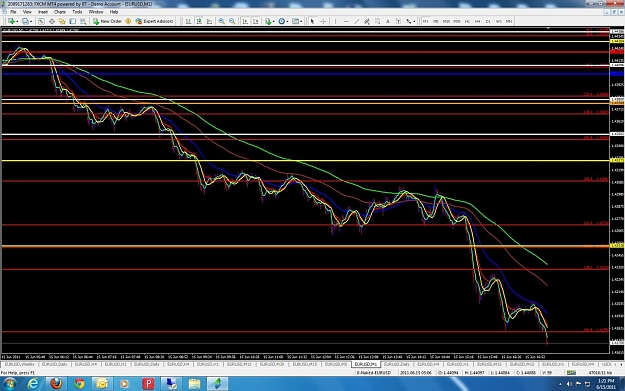Open the Insert menu

click(x=43, y=12)
